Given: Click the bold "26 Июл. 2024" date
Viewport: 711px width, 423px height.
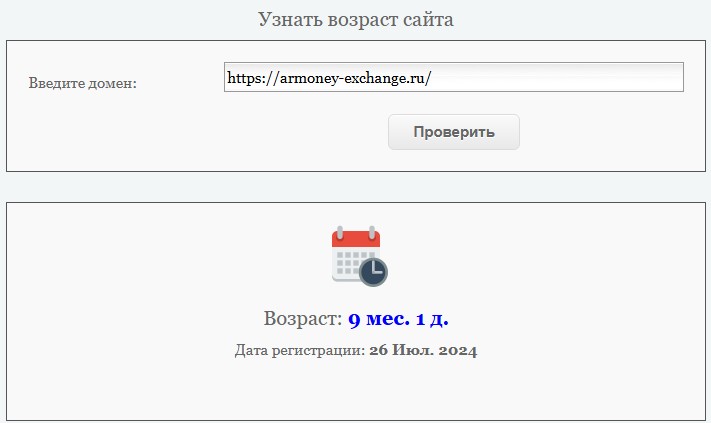Looking at the screenshot, I should click(x=423, y=350).
